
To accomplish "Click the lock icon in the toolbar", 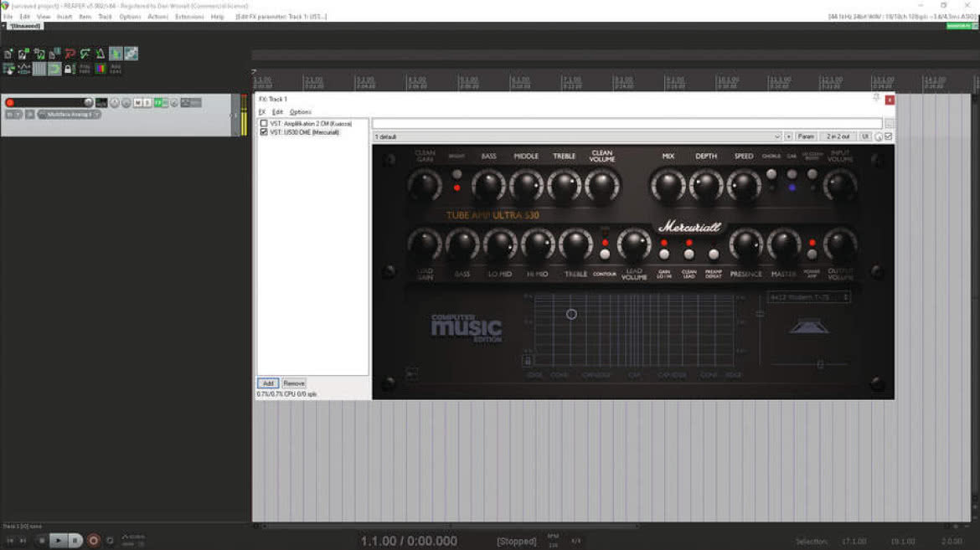I will pyautogui.click(x=70, y=69).
